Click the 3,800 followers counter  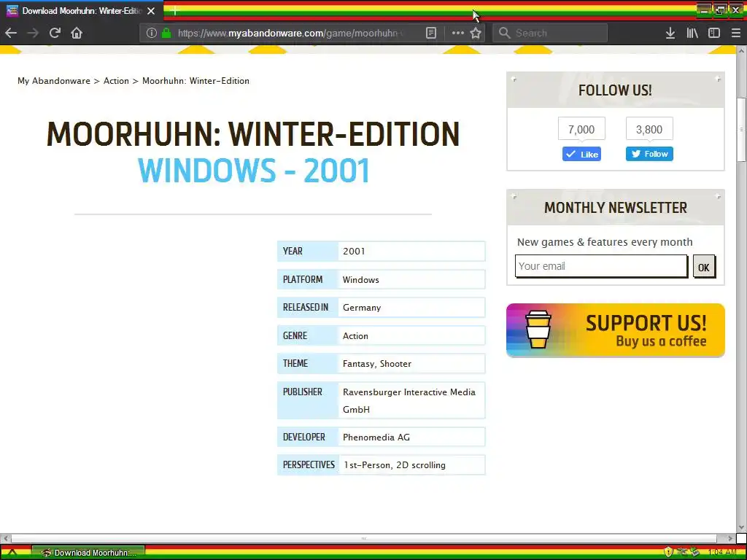click(649, 129)
